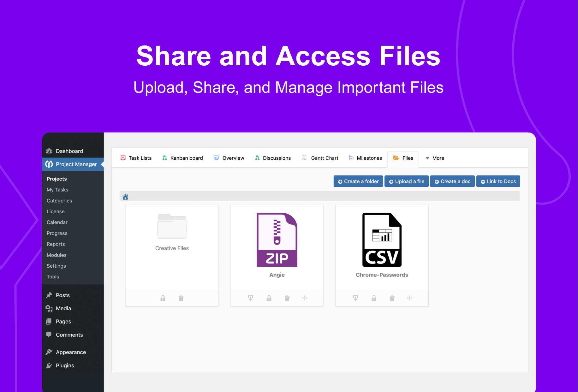Viewport: 578px width, 392px height.
Task: Delete the Creative Files folder
Action: point(181,298)
